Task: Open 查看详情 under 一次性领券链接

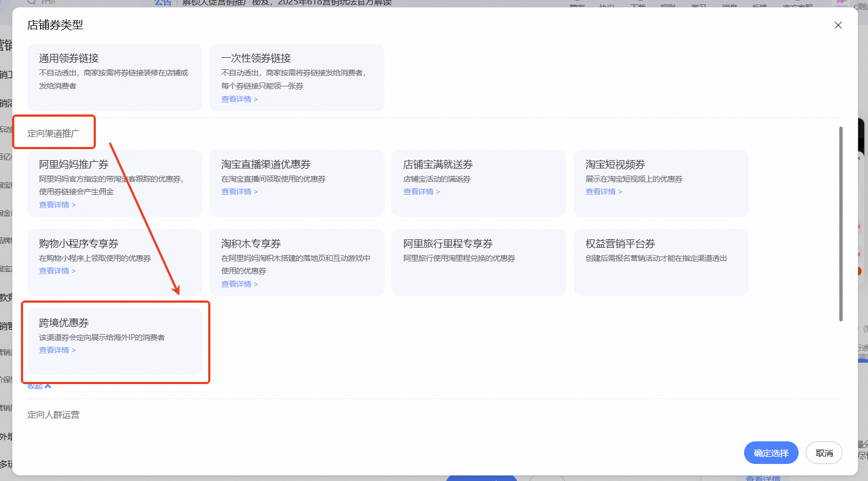Action: [239, 100]
